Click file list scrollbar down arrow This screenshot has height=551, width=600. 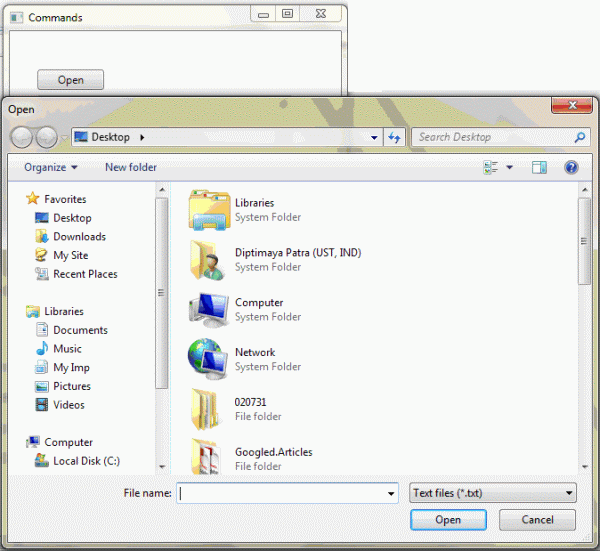click(x=584, y=466)
